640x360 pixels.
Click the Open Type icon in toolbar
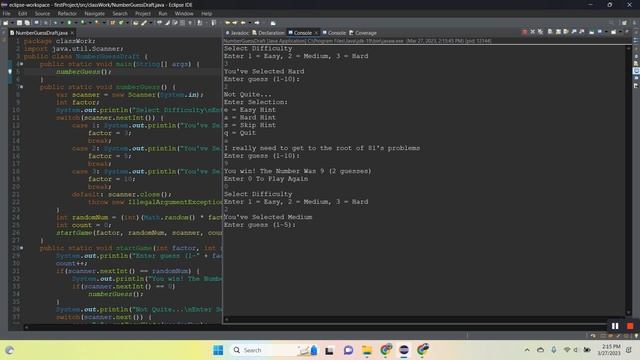(135, 23)
